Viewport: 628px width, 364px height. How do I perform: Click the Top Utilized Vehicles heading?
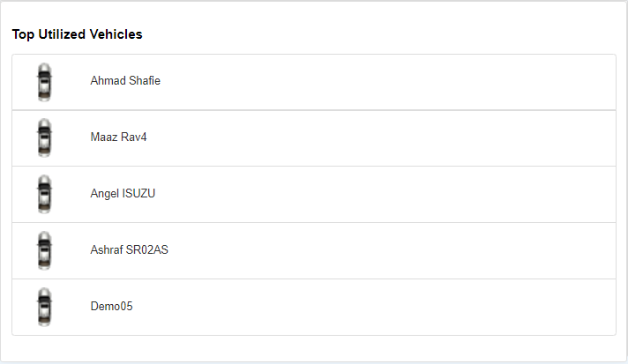click(78, 34)
